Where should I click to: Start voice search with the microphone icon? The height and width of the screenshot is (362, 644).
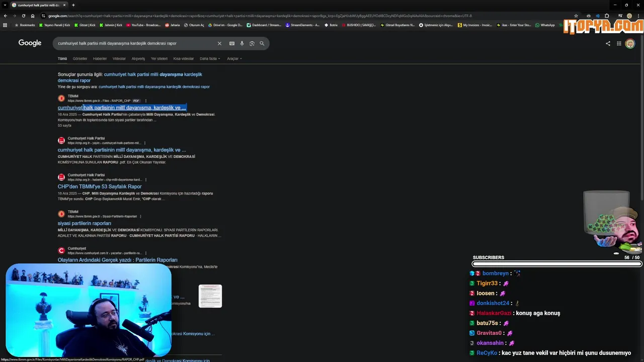pyautogui.click(x=242, y=43)
